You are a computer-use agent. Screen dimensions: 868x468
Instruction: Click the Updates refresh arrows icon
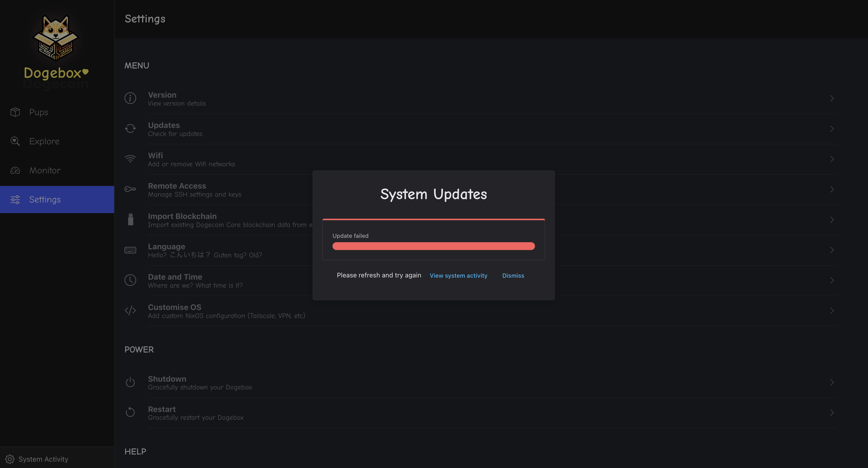click(x=130, y=128)
